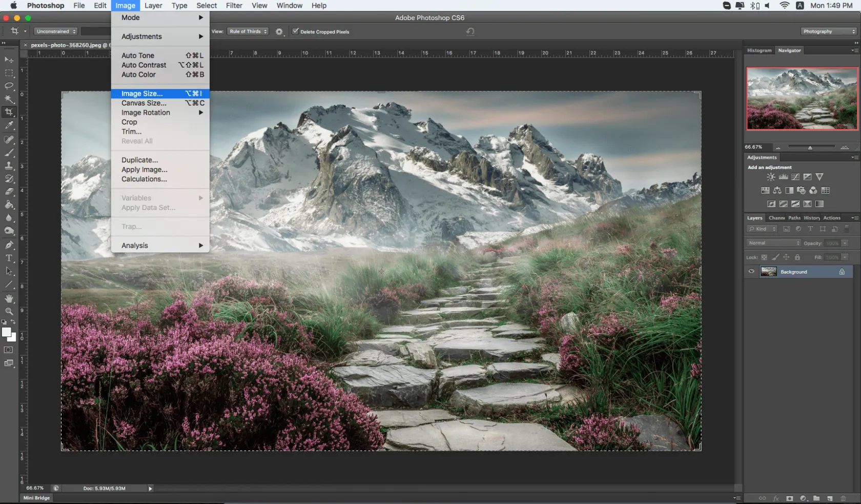Add a Brightness/Contrast adjustment

pyautogui.click(x=771, y=177)
